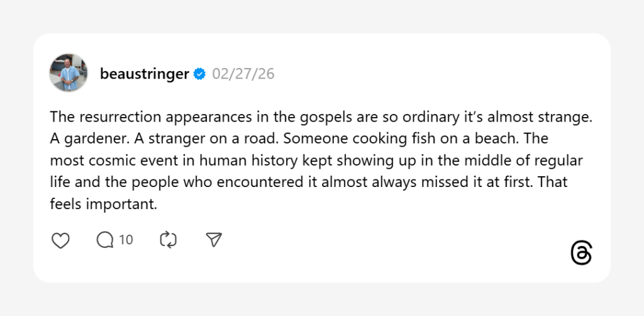
Task: Share the post with the paper plane icon
Action: coord(214,240)
